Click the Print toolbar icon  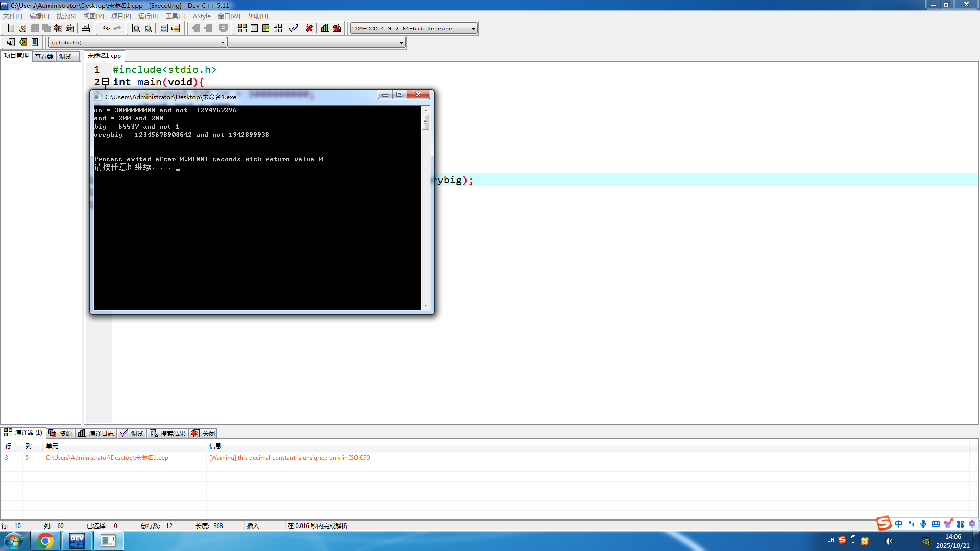pos(86,28)
